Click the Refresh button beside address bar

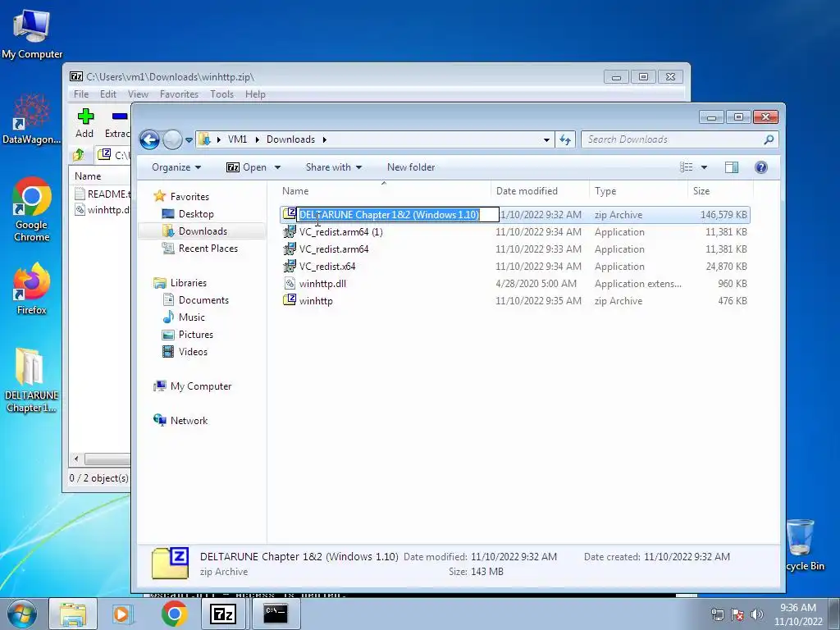click(x=565, y=139)
